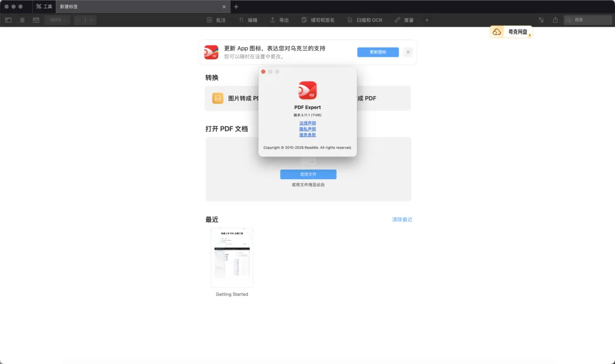Click the PDF Expert logo in About dialog

click(307, 90)
